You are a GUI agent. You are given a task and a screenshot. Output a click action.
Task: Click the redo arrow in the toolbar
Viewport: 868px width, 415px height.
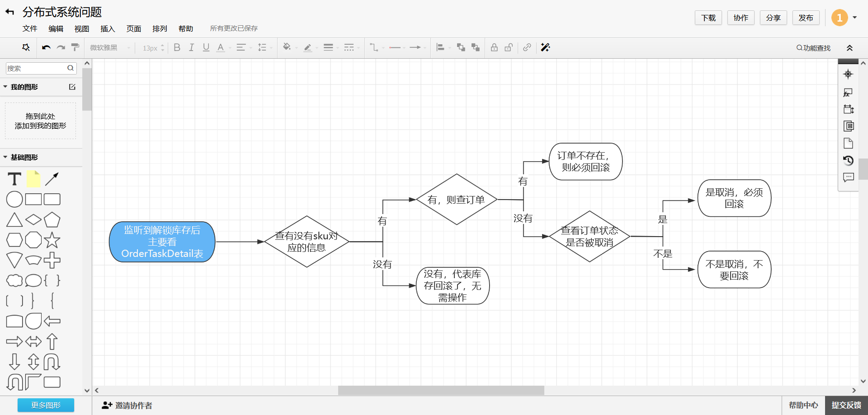pos(61,47)
